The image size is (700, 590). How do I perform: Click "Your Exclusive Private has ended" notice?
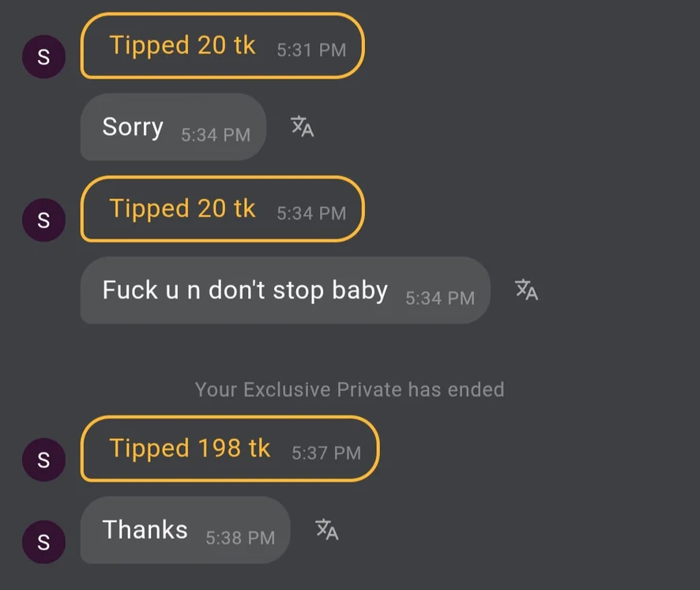(x=349, y=389)
